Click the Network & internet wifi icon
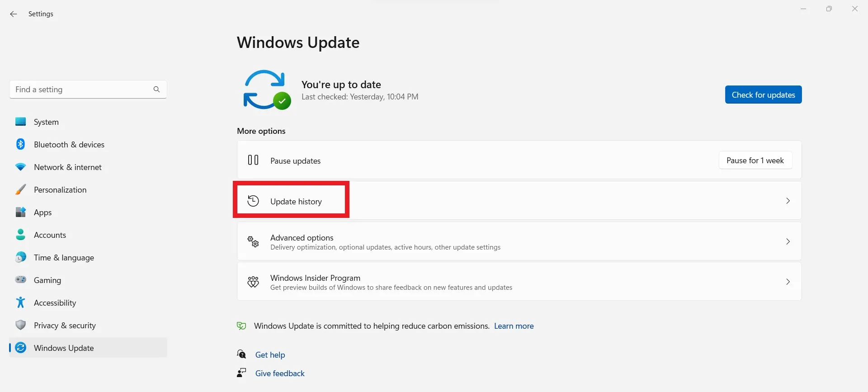Screen dimensions: 868x392 [21, 167]
